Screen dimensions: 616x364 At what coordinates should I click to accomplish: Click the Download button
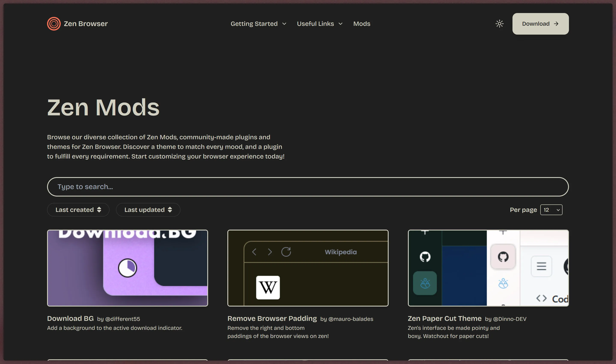click(540, 23)
